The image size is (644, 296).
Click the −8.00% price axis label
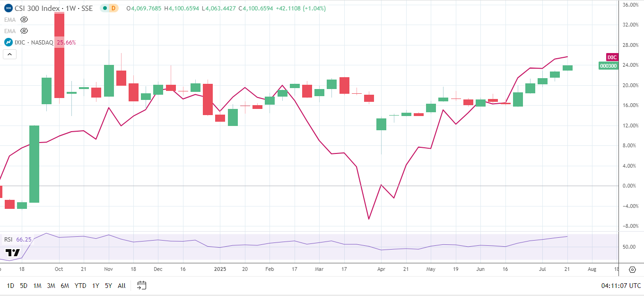click(x=632, y=226)
